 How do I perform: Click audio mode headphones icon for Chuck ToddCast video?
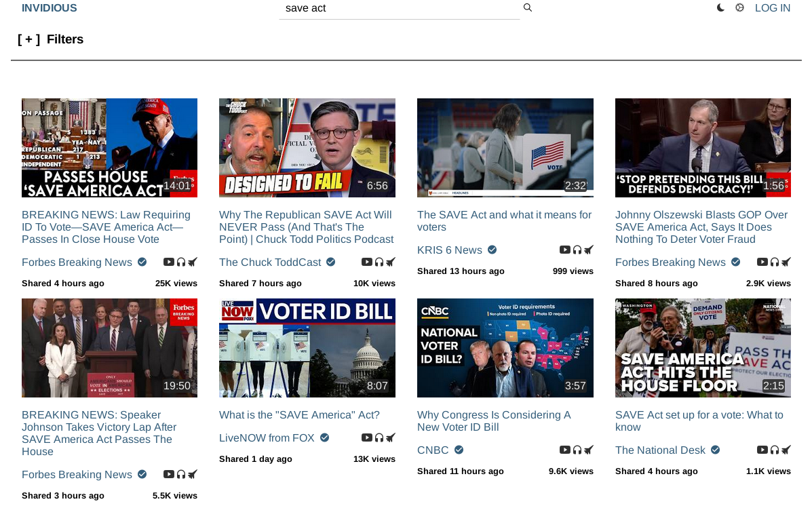[379, 262]
